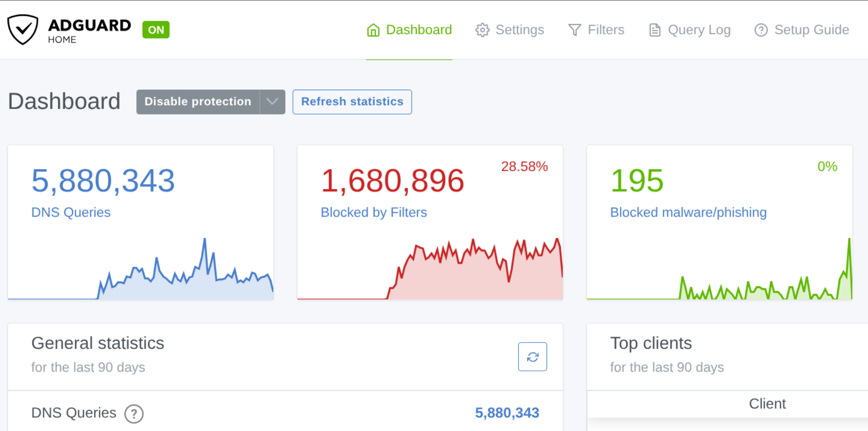Click the General statistics refresh icon button
Screen dimensions: 868x431
click(532, 357)
